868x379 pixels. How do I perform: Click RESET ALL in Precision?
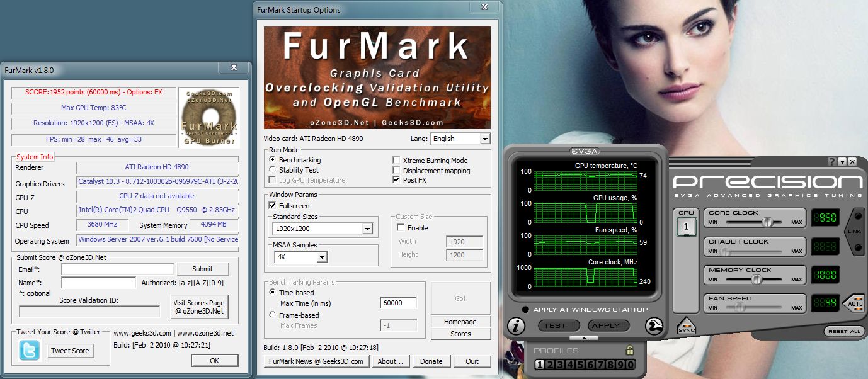[x=844, y=331]
